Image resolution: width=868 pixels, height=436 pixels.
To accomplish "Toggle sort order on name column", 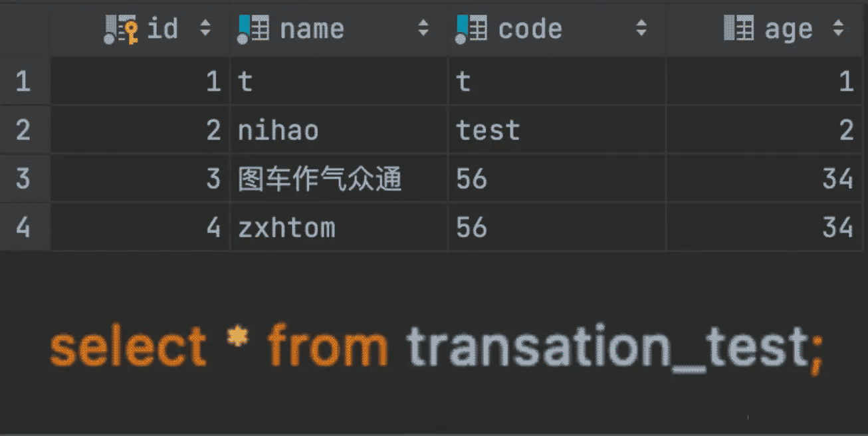I will (x=423, y=29).
